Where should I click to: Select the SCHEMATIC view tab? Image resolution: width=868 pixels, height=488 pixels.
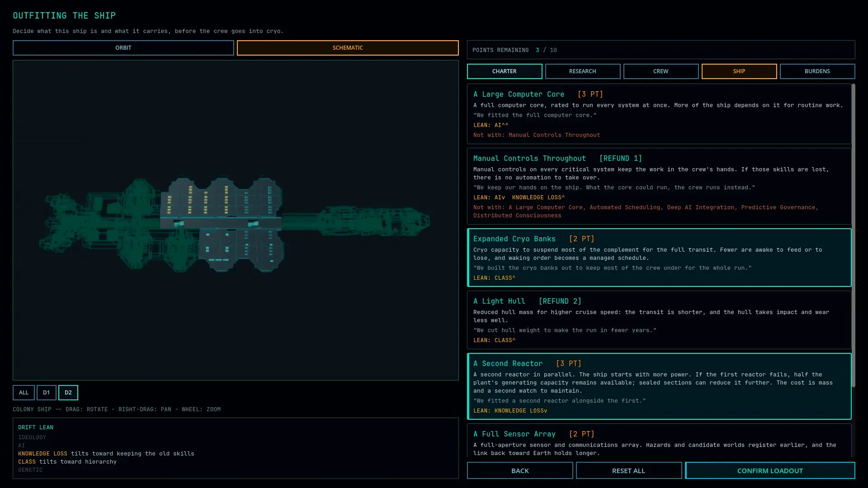click(x=348, y=48)
